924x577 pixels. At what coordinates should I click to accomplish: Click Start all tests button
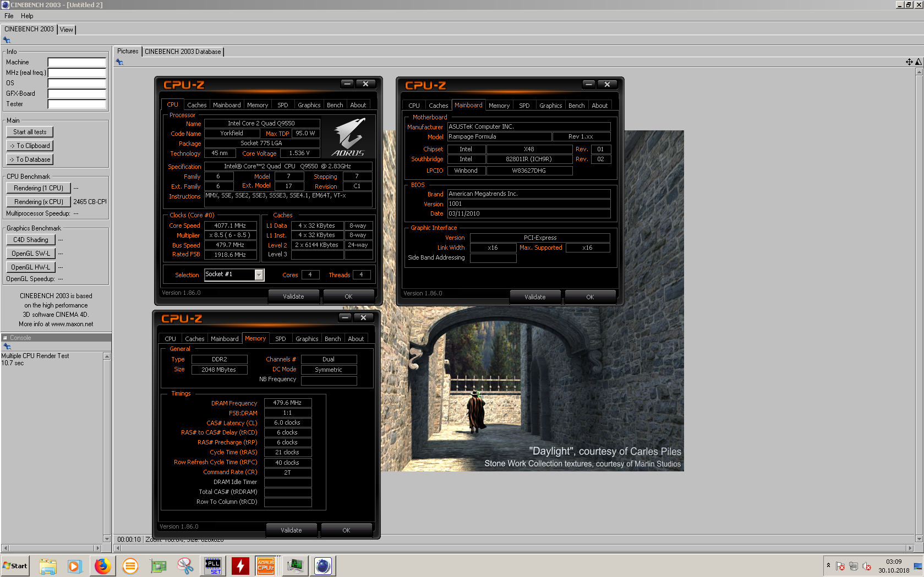[x=30, y=132]
